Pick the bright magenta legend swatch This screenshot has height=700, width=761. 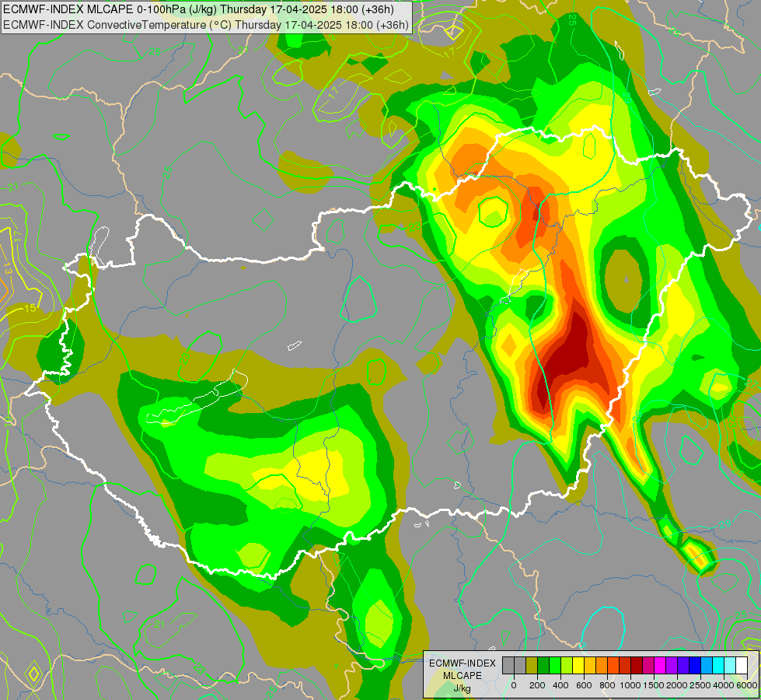661,665
